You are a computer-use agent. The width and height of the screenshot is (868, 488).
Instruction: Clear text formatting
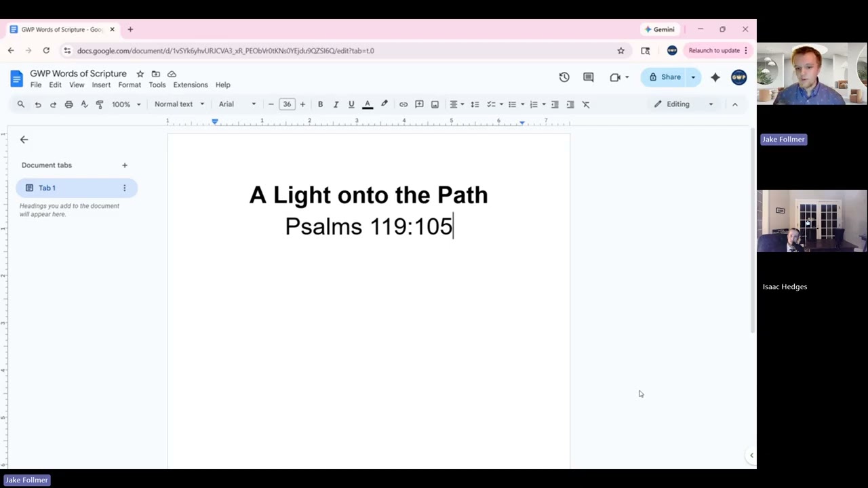tap(586, 104)
